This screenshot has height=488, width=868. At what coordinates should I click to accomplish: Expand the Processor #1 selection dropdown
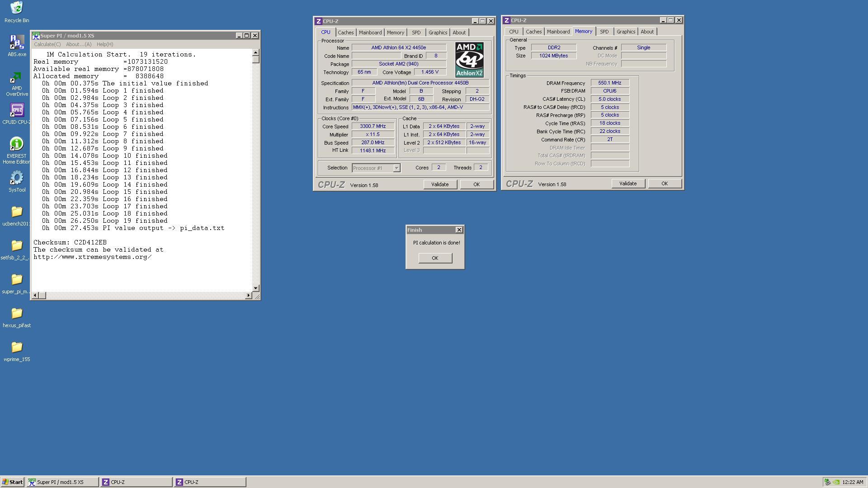(396, 168)
